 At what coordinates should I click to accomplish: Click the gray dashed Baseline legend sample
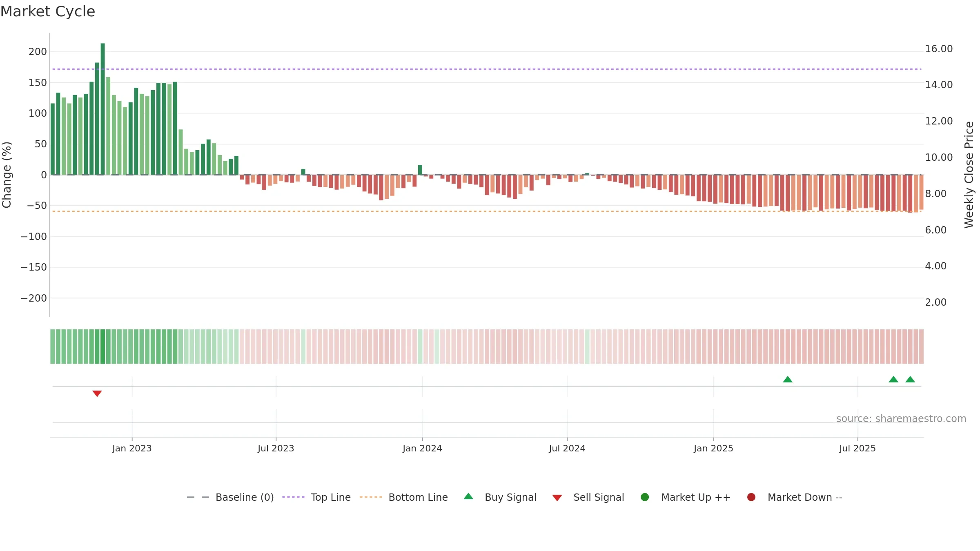click(198, 497)
